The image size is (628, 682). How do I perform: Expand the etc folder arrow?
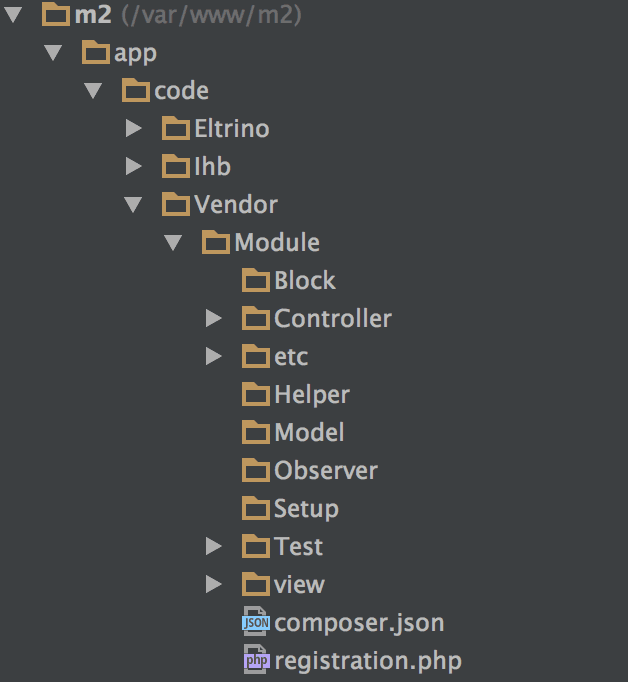point(214,357)
